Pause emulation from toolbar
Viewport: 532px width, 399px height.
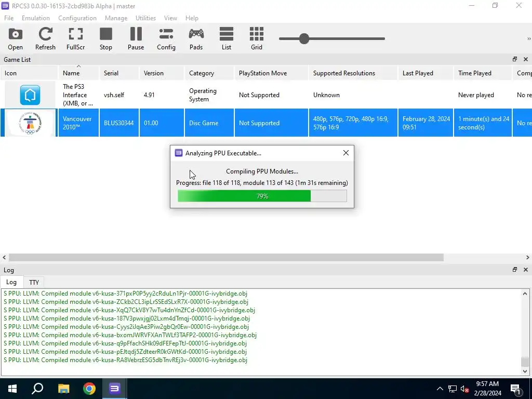pos(136,38)
